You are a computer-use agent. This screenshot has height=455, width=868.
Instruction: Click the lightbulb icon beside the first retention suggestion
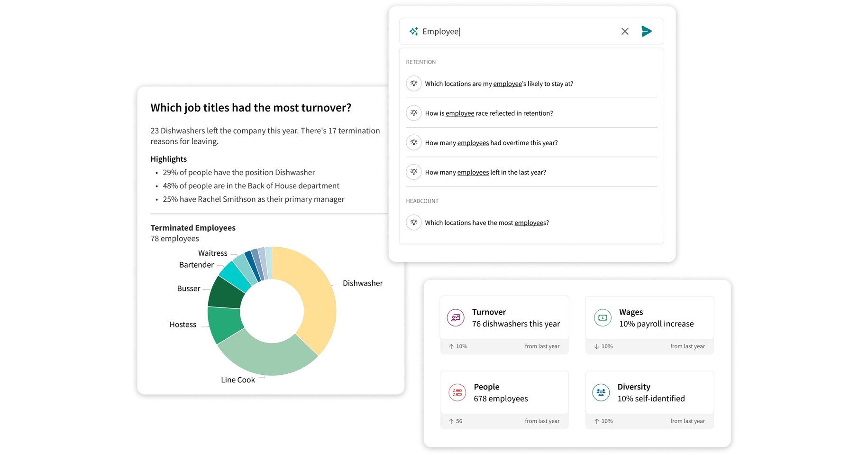[x=414, y=83]
